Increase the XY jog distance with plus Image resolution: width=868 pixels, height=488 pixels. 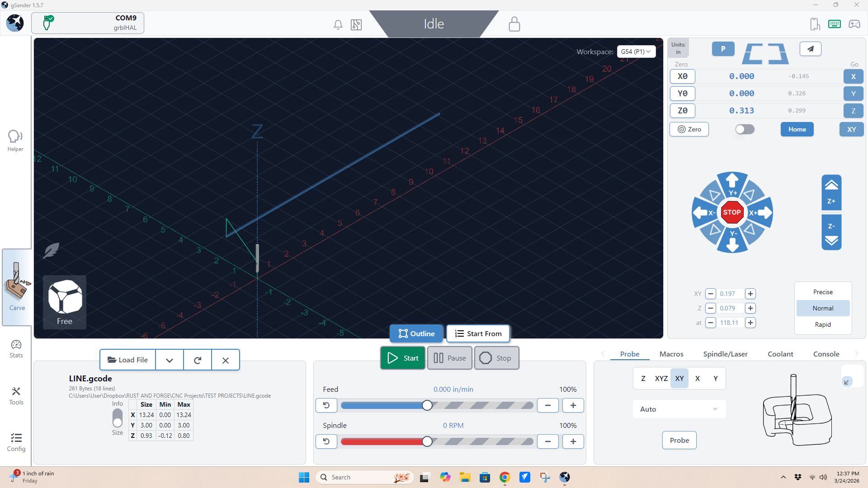tap(750, 294)
